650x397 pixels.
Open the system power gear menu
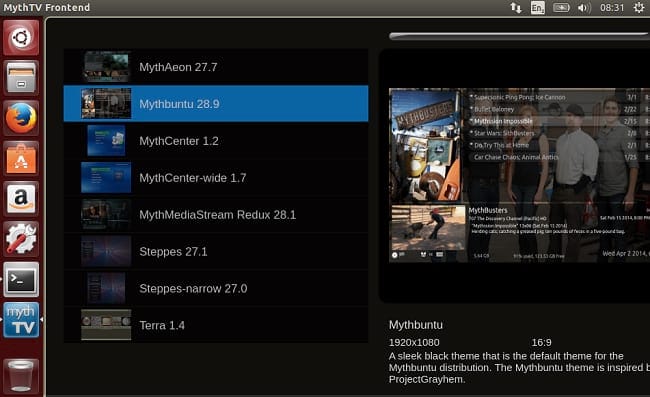tap(639, 7)
